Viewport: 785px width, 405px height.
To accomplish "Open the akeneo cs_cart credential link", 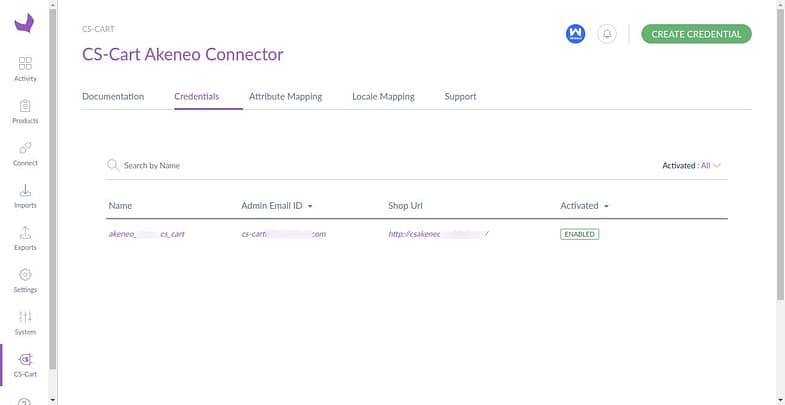I will [x=147, y=234].
